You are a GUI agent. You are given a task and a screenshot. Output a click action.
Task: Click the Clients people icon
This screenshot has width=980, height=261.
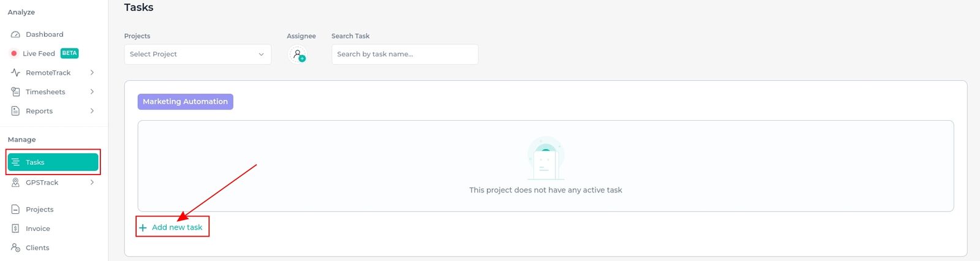(16, 248)
